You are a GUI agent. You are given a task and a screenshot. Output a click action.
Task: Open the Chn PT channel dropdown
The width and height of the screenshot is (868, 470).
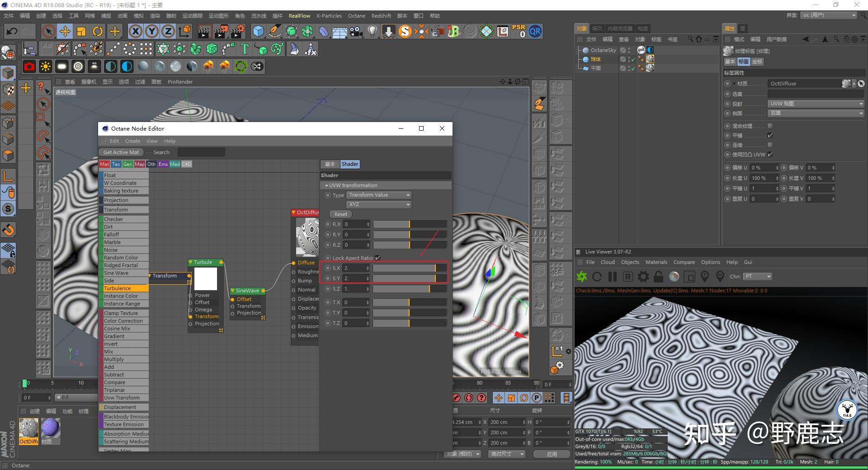pos(758,277)
